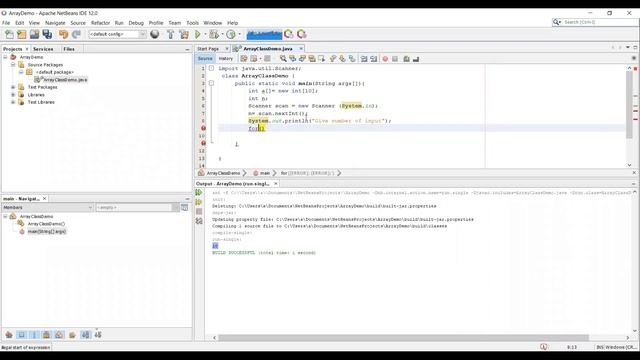Toggle fourth filter icon in Navigator bottom bar

47,335
